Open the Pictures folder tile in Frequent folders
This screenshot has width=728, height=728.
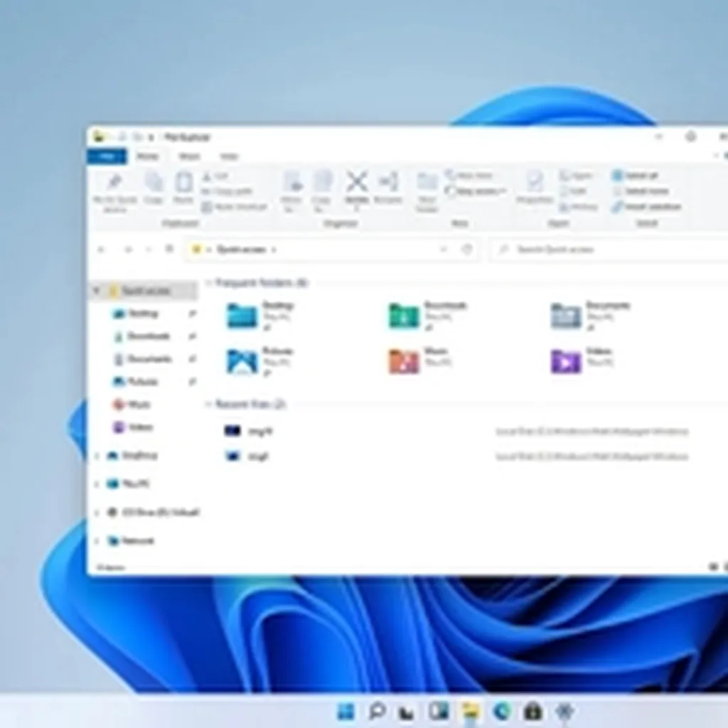coord(260,361)
